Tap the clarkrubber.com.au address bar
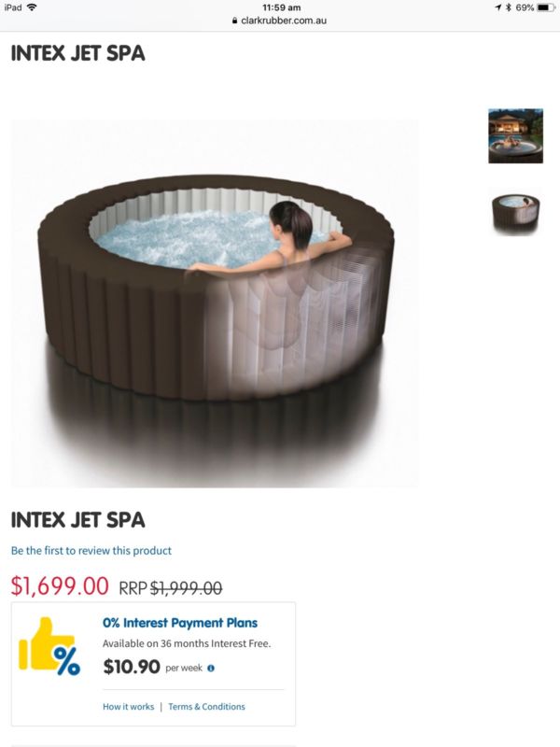This screenshot has height=747, width=560. (280, 21)
